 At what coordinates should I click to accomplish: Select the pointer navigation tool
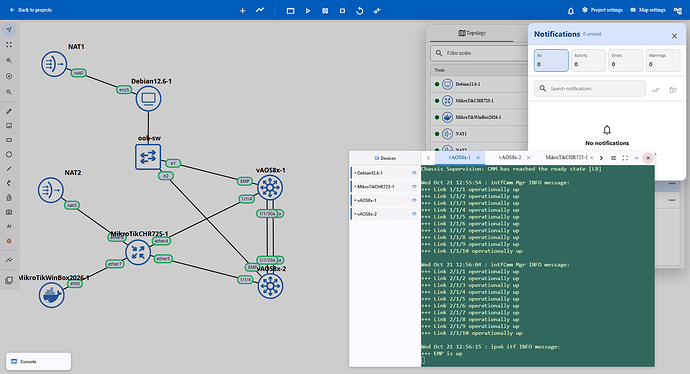9,29
